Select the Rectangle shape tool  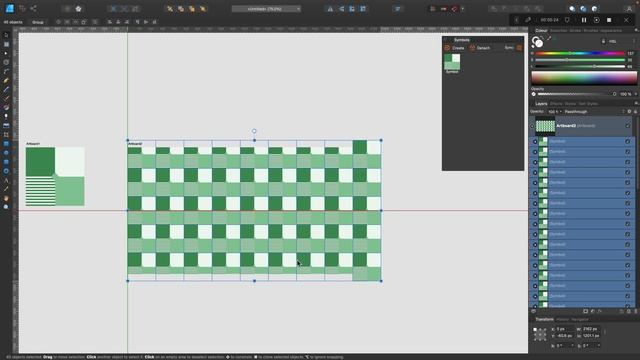6,144
